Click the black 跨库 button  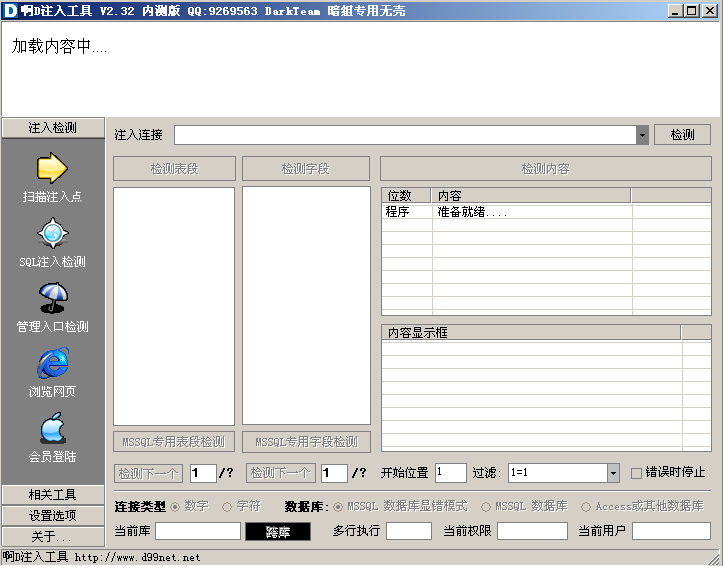pos(278,531)
